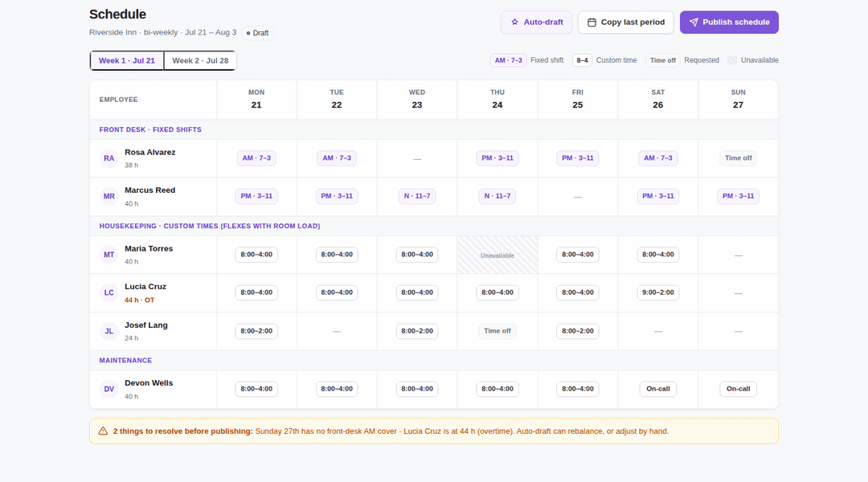Click Josef Lang's empty Tuesday cell

[337, 331]
